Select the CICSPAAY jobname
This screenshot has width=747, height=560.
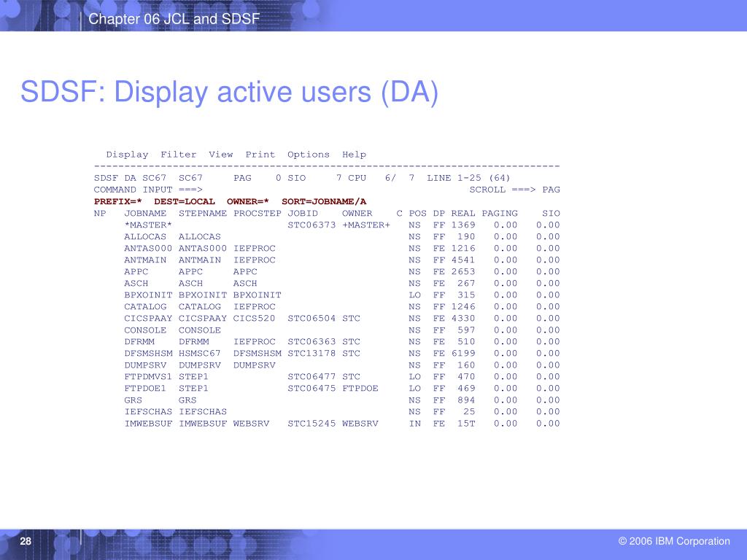(x=148, y=318)
